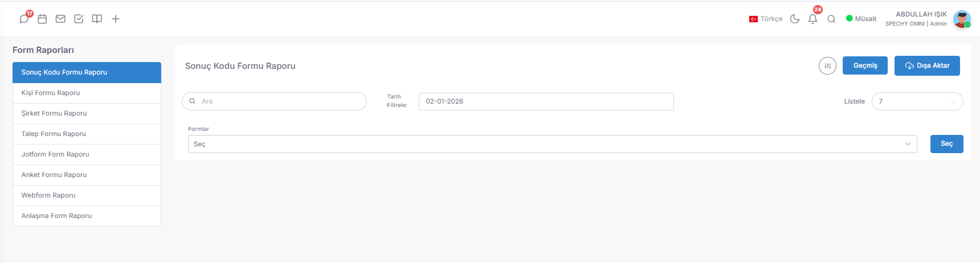Open Anlaşma Form Raporu
The height and width of the screenshot is (263, 980).
coord(87,216)
